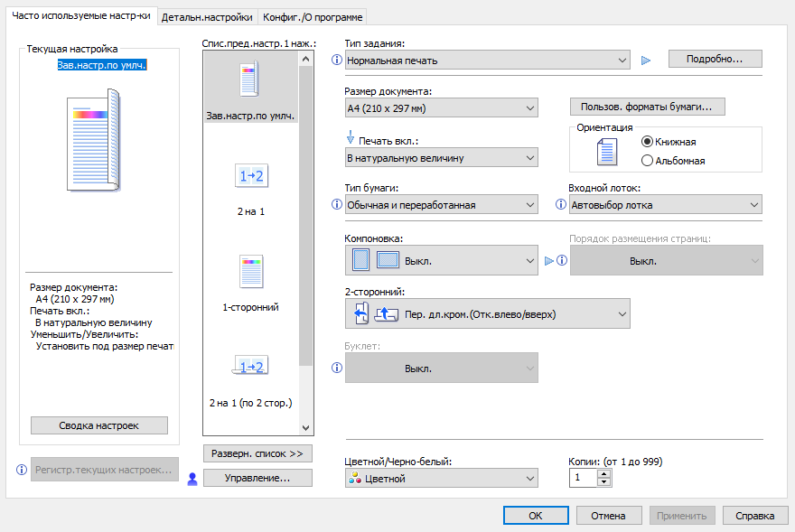Click the blue arrow next to 'Подробно...'
Image resolution: width=795 pixels, height=532 pixels.
645,61
